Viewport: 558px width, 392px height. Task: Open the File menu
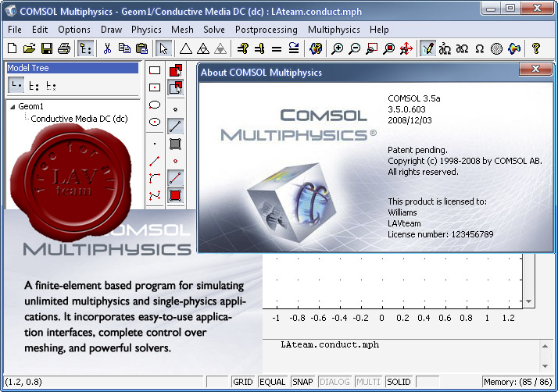click(15, 30)
